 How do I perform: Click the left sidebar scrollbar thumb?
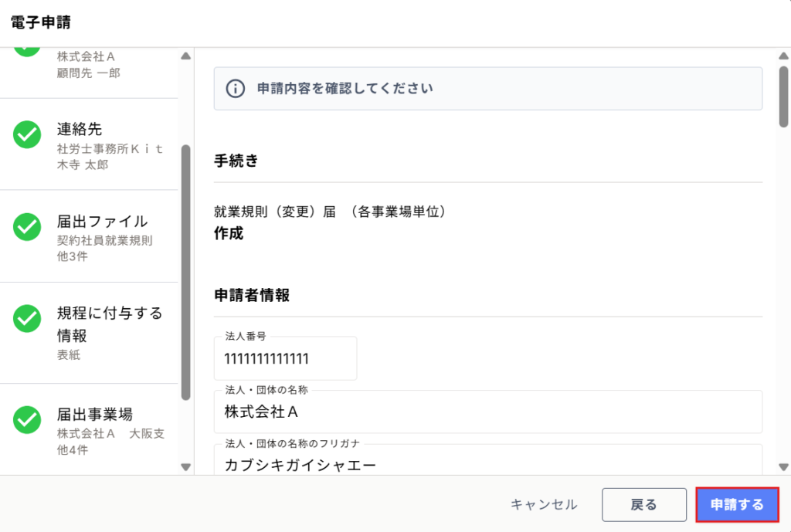pos(185,273)
